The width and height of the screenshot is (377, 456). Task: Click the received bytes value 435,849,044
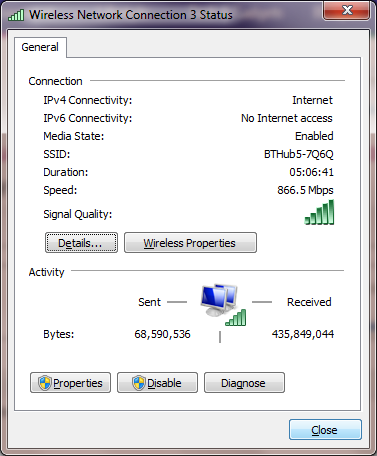click(x=303, y=334)
